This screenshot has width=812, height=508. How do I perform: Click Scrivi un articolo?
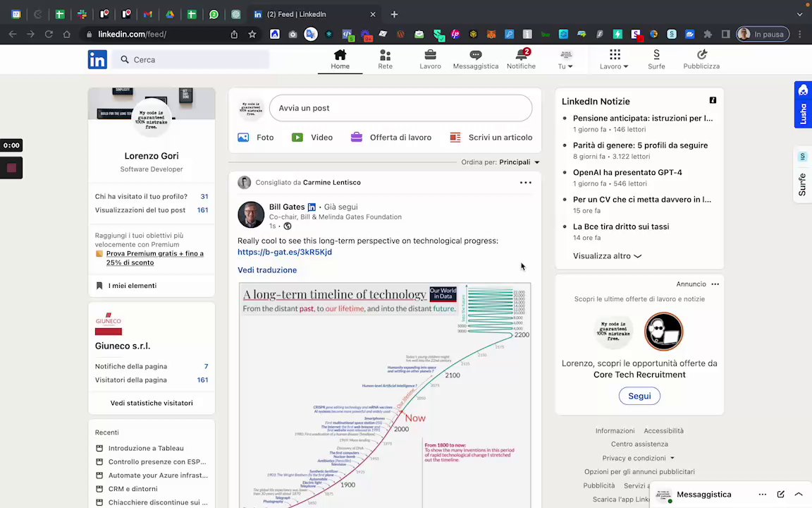pos(491,138)
